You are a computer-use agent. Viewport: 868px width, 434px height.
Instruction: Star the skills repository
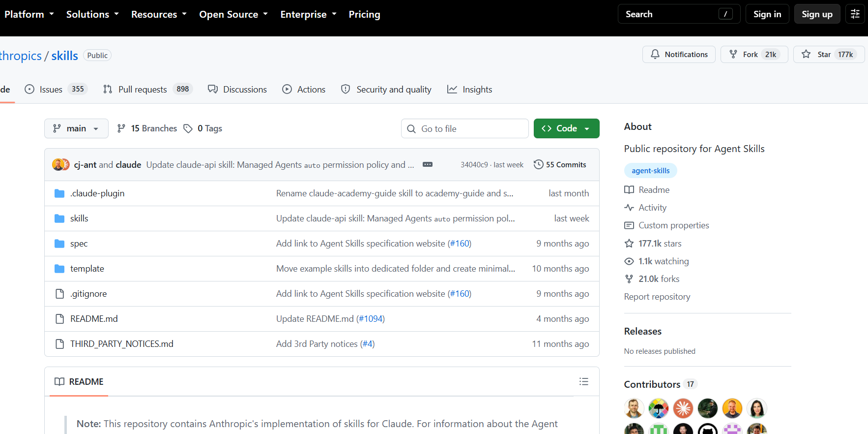click(829, 54)
